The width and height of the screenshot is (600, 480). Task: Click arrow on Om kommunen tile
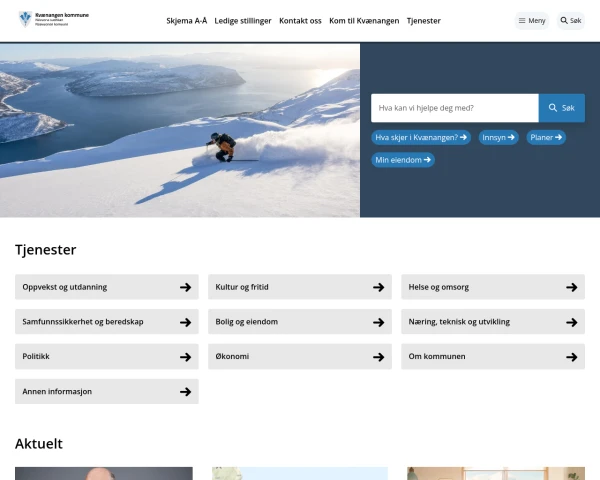tap(572, 357)
